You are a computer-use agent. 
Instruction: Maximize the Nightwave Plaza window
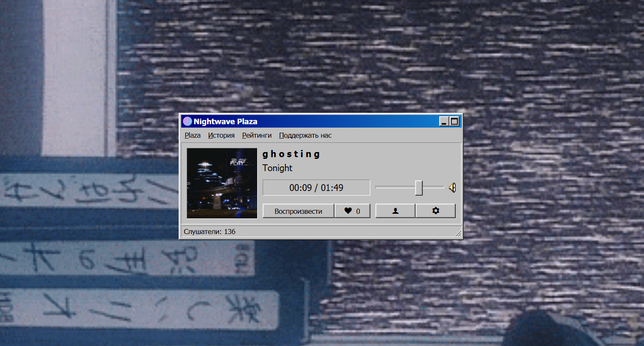click(x=454, y=122)
